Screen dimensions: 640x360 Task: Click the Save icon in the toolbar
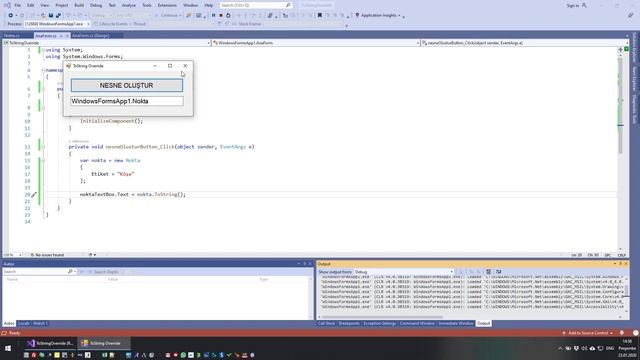[x=51, y=15]
